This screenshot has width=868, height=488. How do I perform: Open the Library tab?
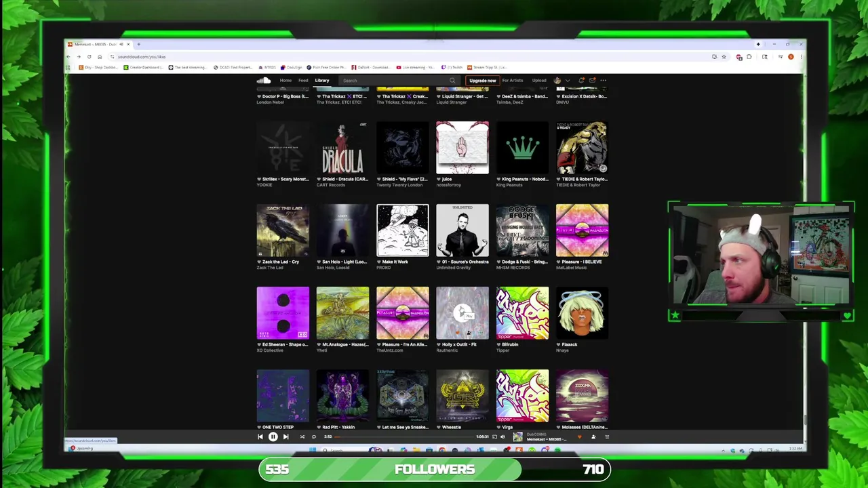[x=322, y=81]
